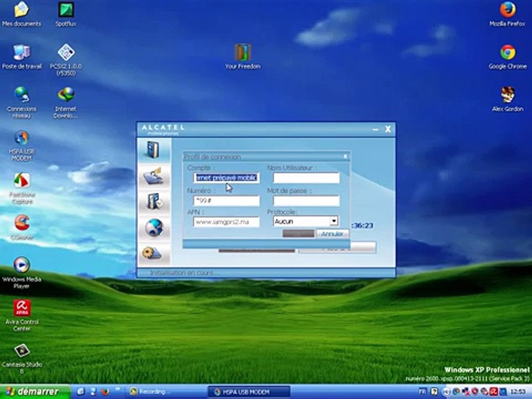Screen dimensions: 532x399
Task: Launch PCSX2 1.0.0 desktop shortcut
Action: [66, 60]
